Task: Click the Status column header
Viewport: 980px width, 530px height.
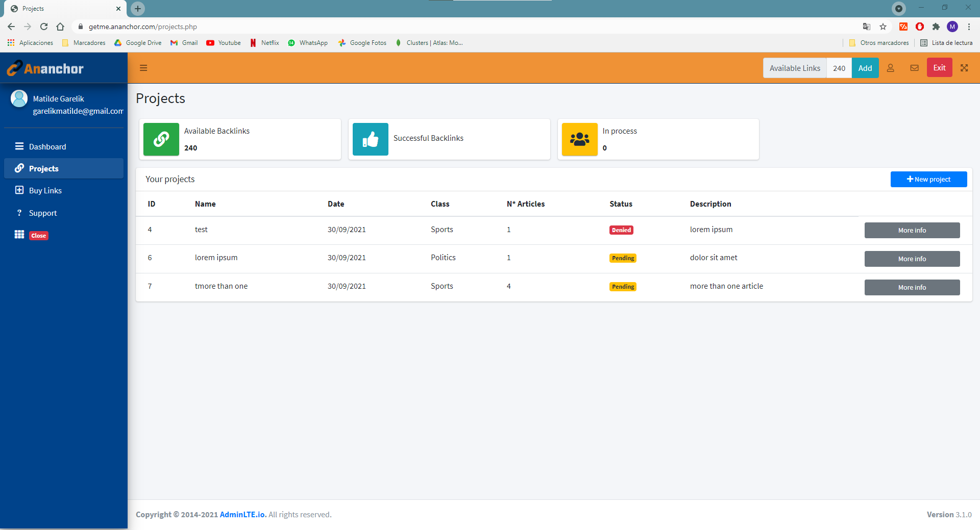Action: pos(621,204)
